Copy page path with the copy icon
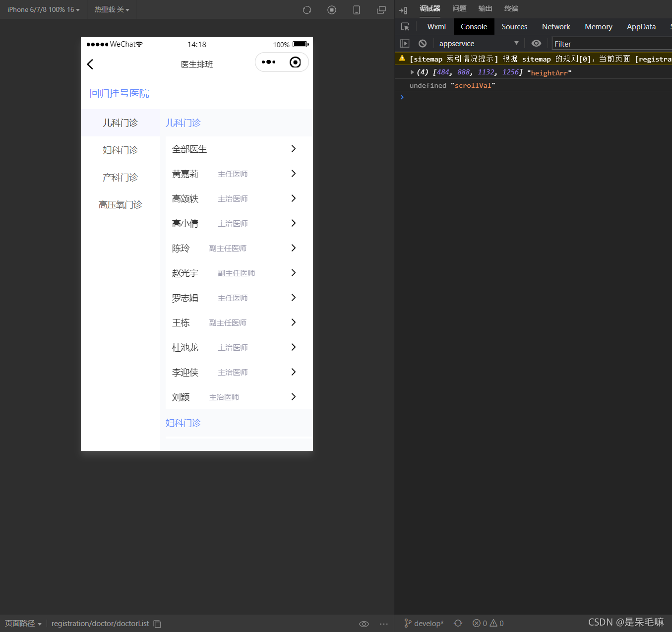The height and width of the screenshot is (632, 672). click(x=157, y=624)
